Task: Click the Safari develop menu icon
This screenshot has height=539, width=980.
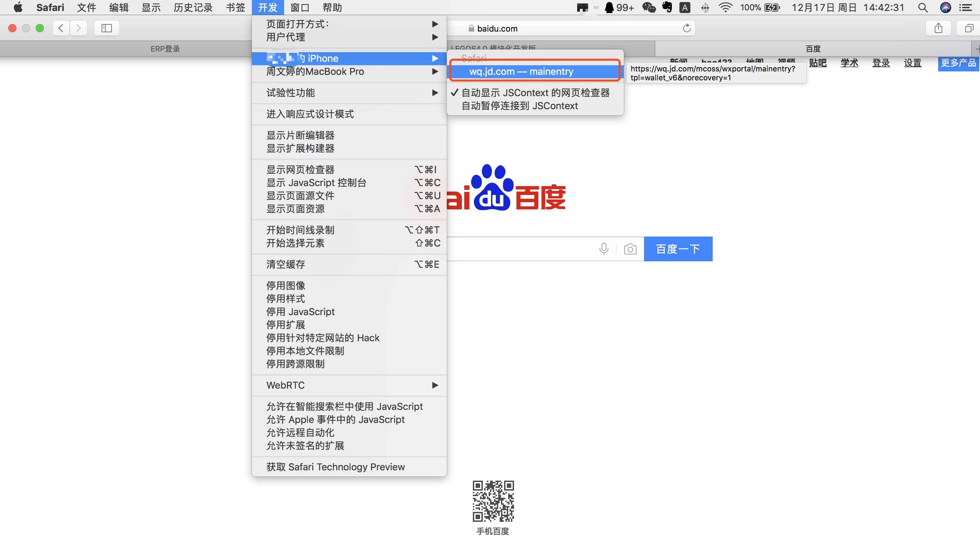Action: [x=269, y=7]
